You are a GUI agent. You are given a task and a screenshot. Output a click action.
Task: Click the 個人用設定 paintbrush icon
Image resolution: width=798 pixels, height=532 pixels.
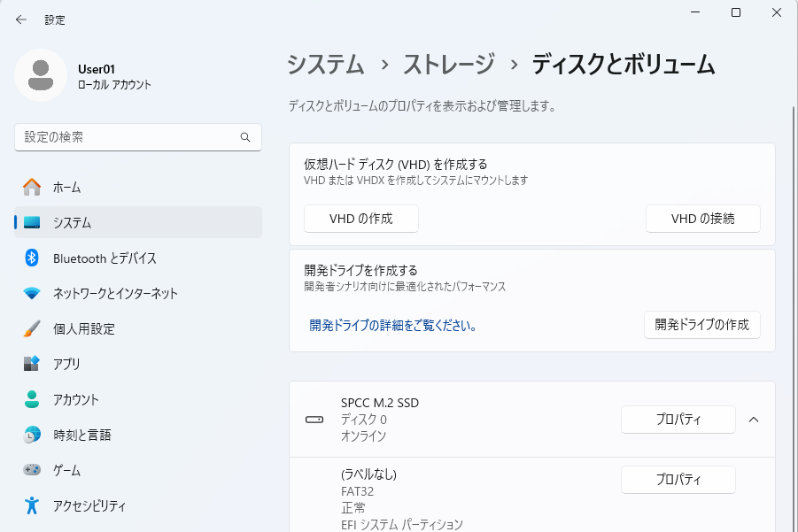pyautogui.click(x=32, y=328)
